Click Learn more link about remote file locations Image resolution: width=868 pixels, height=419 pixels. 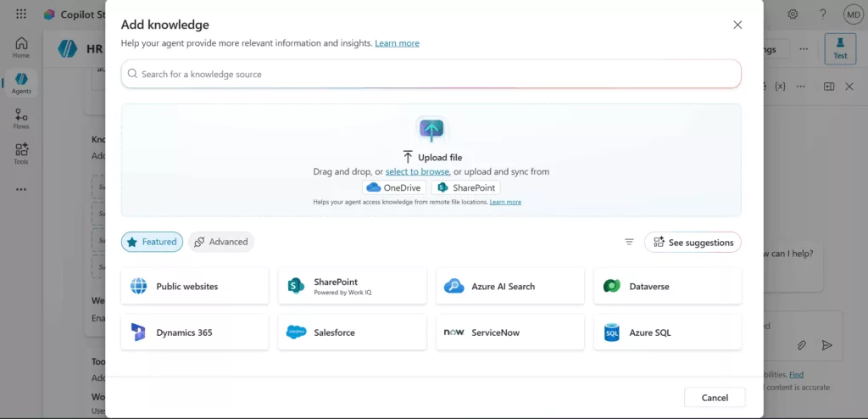click(x=505, y=203)
